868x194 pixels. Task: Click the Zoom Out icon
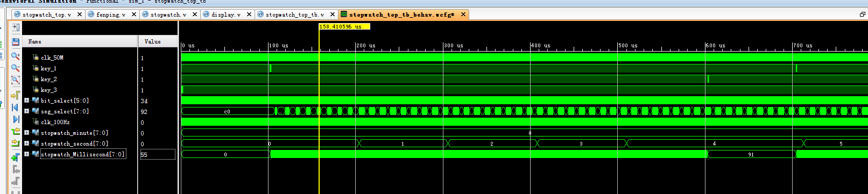tap(16, 68)
